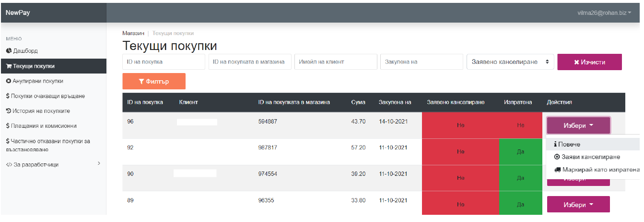Go to Покупки очакващи връщане
644x222 pixels.
(x=45, y=96)
